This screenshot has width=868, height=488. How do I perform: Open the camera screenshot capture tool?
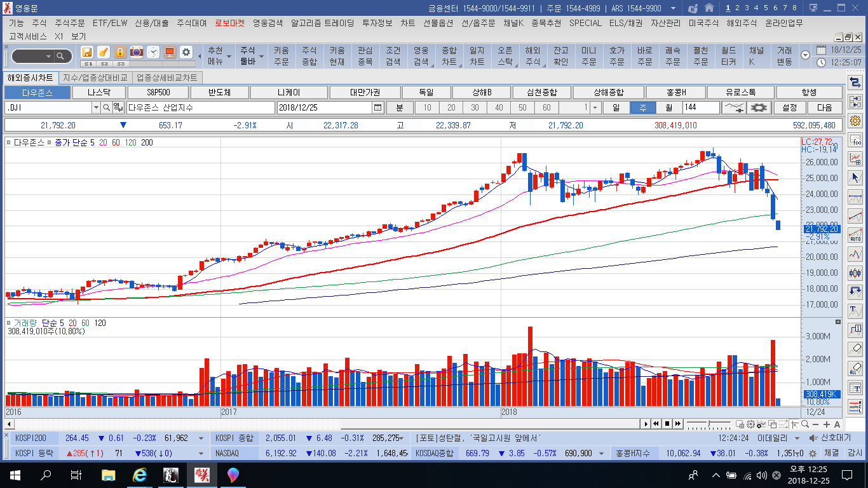[x=136, y=52]
